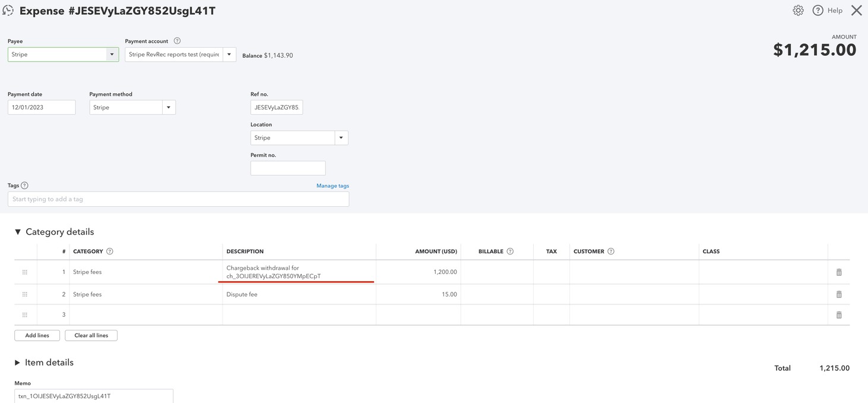This screenshot has width=868, height=403.
Task: Click the Help text link
Action: tap(835, 10)
